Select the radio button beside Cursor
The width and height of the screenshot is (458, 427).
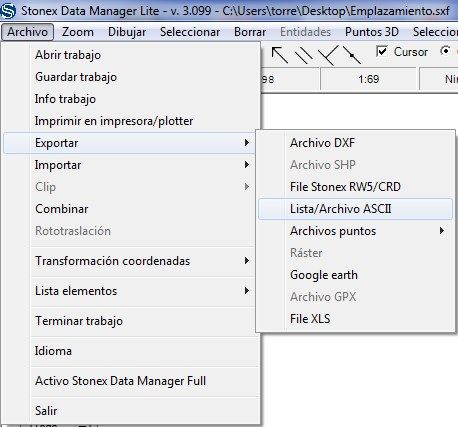point(445,51)
